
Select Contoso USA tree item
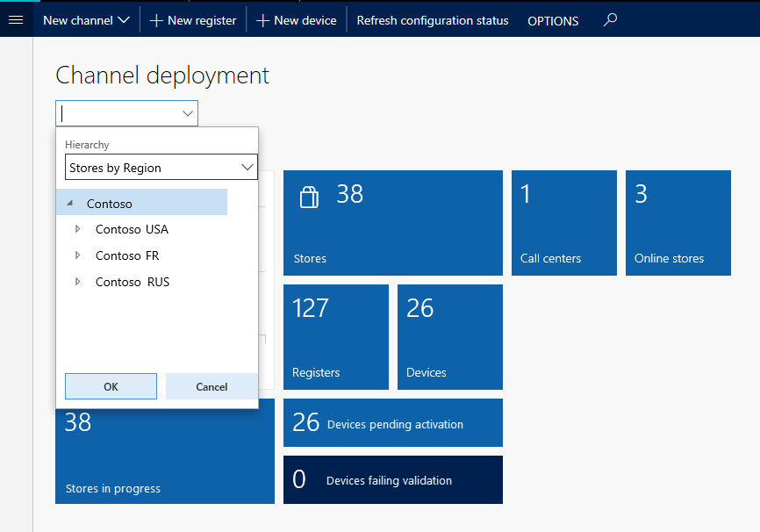[x=132, y=229]
